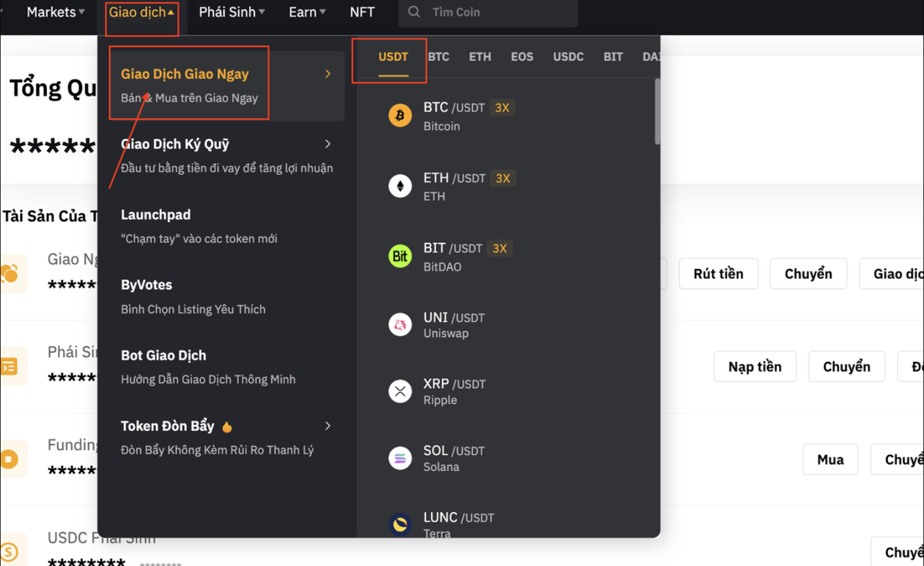924x566 pixels.
Task: Expand the Giao Dịch Giao Ngay submenu arrow
Action: [328, 74]
